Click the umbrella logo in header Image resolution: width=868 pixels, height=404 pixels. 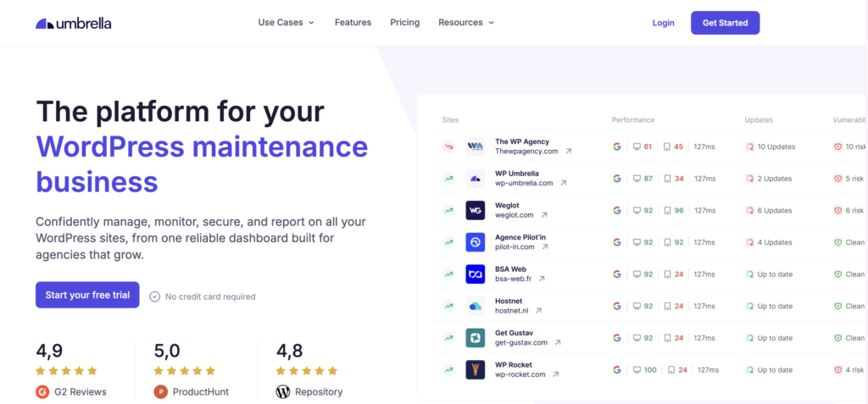(x=74, y=23)
